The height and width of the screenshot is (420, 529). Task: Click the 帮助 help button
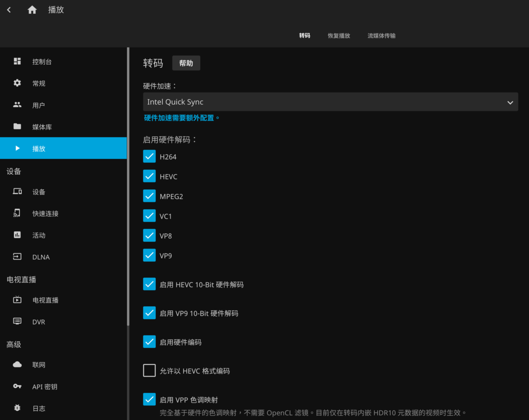186,63
